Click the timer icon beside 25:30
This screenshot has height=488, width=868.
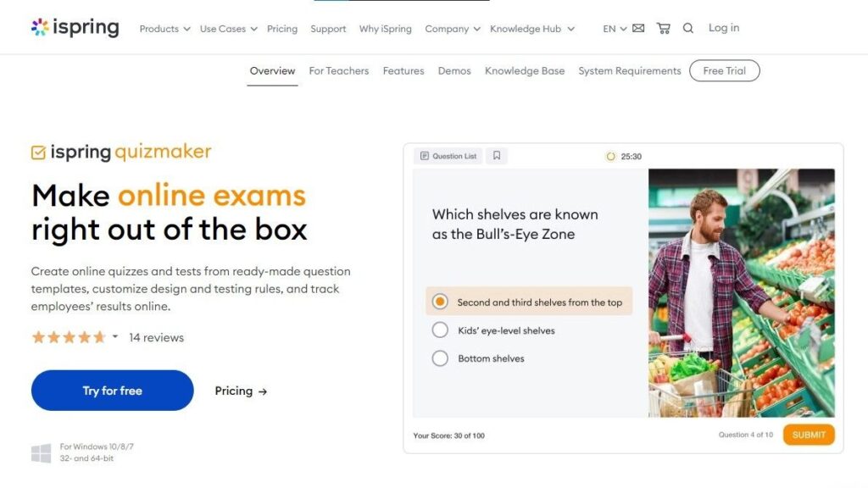(x=610, y=157)
